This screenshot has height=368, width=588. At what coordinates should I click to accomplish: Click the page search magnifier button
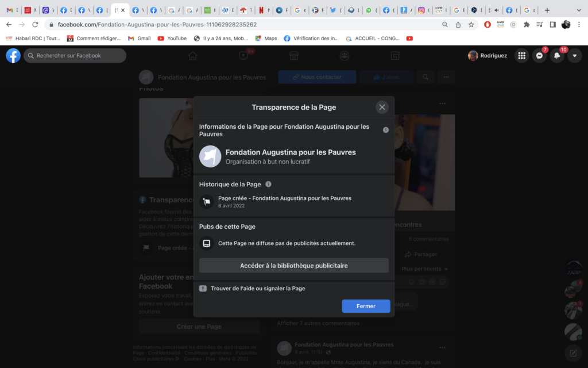coord(425,77)
